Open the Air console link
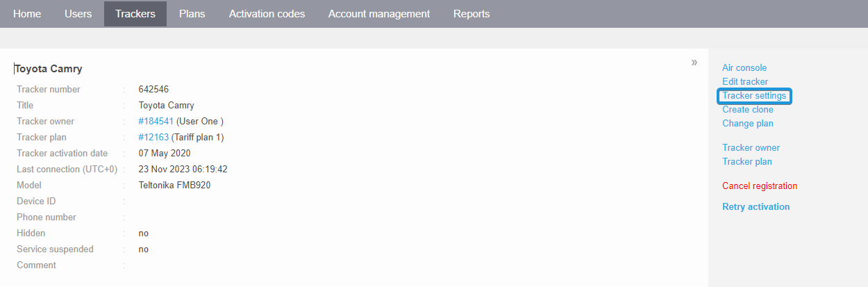The height and width of the screenshot is (287, 868). point(744,68)
